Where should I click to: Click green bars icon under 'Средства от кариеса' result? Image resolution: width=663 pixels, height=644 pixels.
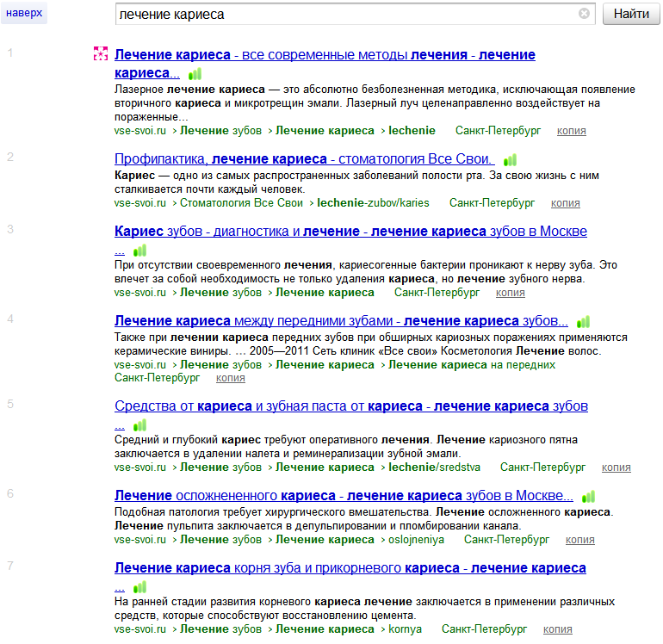[x=140, y=425]
